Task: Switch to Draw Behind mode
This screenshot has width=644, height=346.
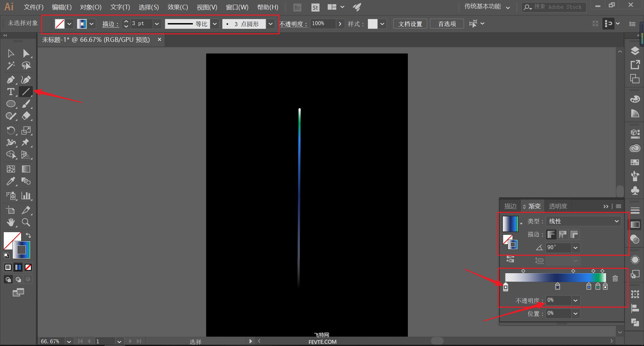Action: point(18,279)
